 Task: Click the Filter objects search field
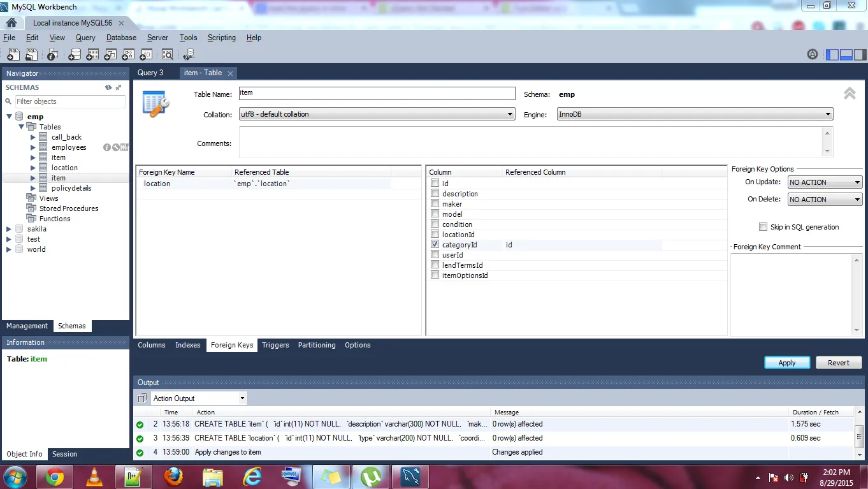69,101
